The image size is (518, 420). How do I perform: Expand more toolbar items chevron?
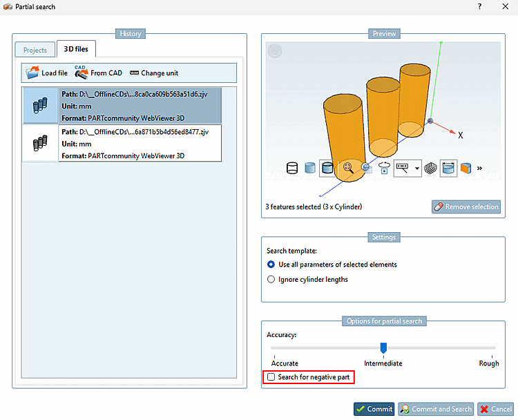click(480, 168)
